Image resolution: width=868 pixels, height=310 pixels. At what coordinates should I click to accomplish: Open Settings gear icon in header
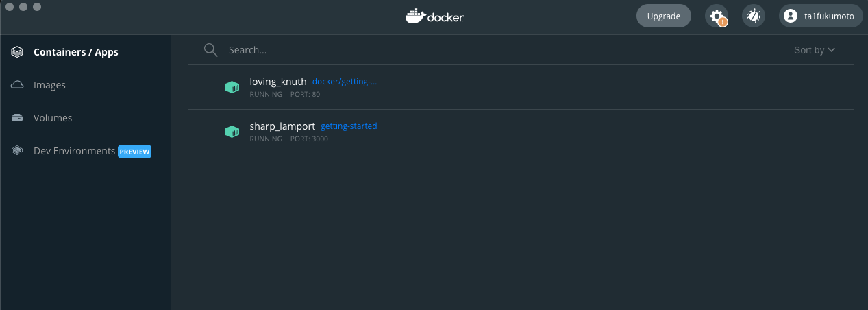point(717,16)
